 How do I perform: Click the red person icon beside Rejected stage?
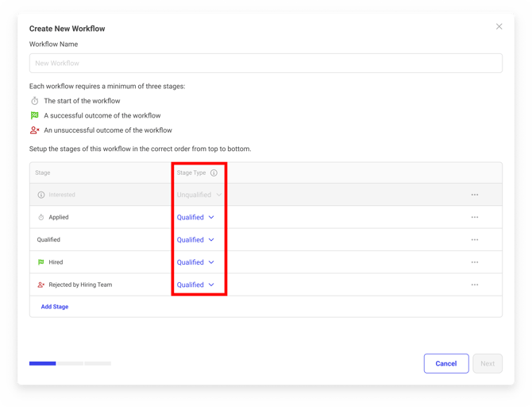coord(41,285)
